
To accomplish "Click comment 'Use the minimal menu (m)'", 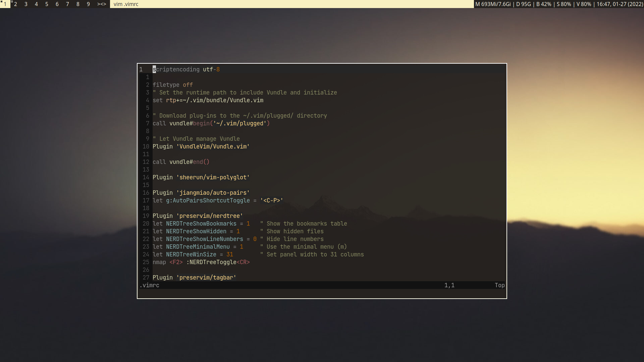I will pyautogui.click(x=307, y=247).
